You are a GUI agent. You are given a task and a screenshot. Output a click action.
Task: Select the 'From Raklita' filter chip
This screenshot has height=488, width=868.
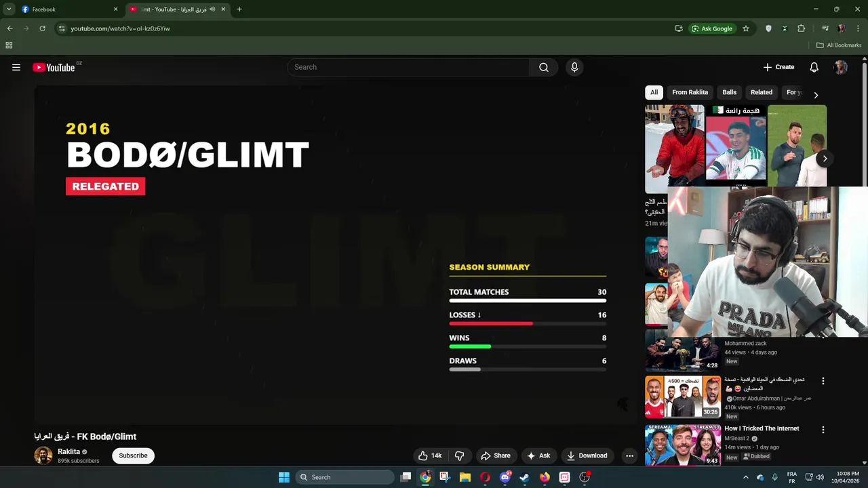[x=690, y=92]
